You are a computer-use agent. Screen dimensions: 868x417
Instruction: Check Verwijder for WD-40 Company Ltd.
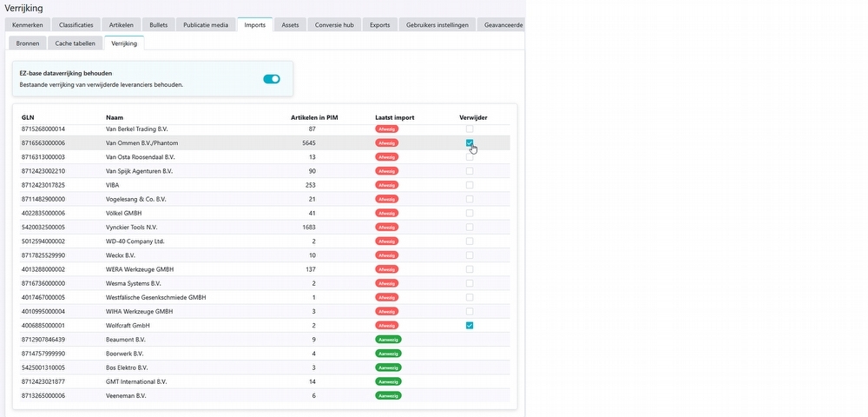click(x=470, y=242)
